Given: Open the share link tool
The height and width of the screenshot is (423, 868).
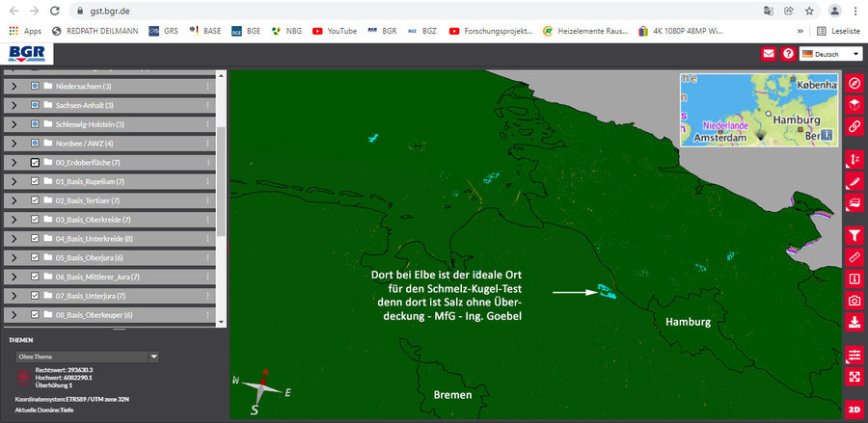Looking at the screenshot, I should (854, 126).
